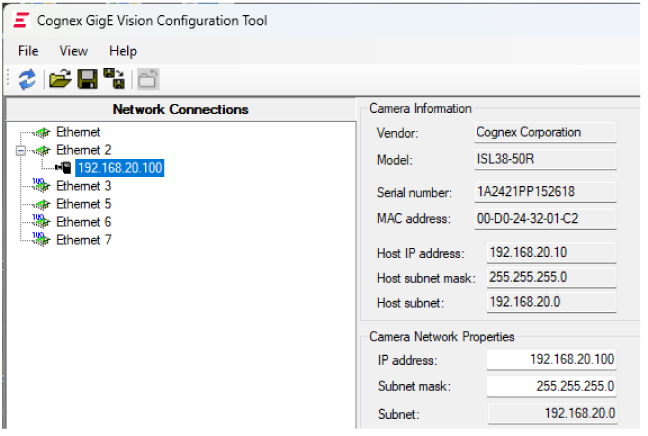
Task: Click the Refresh toolbar icon
Action: [x=27, y=80]
